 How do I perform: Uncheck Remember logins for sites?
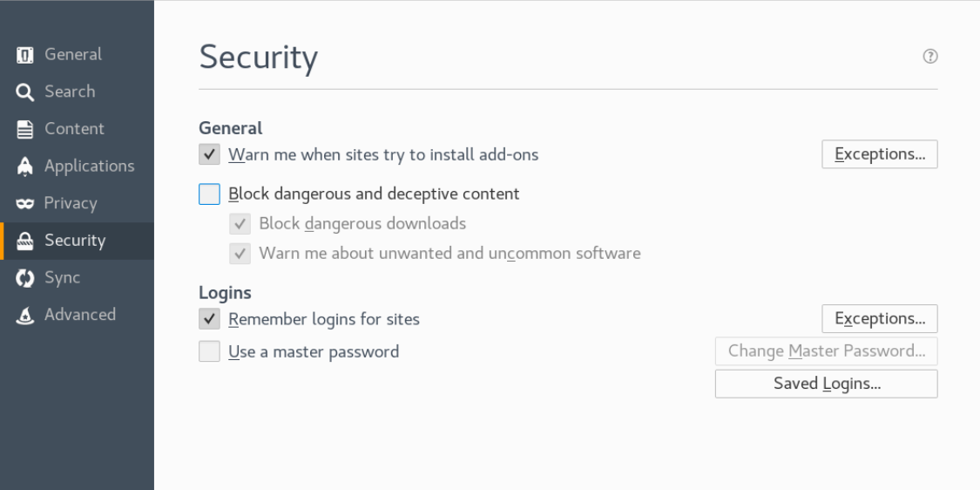(209, 319)
